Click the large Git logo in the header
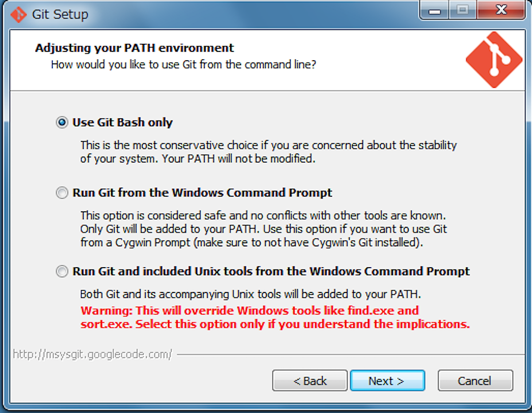 click(494, 59)
